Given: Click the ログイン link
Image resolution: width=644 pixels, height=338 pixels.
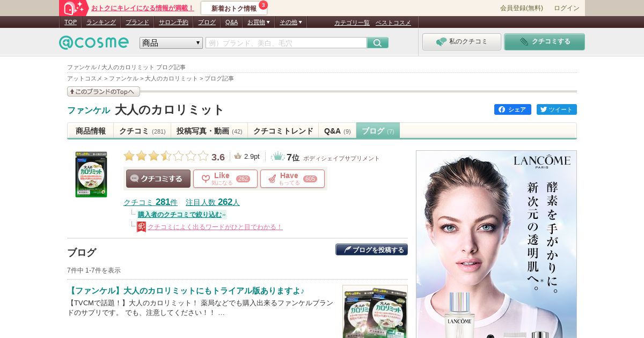Looking at the screenshot, I should (567, 8).
